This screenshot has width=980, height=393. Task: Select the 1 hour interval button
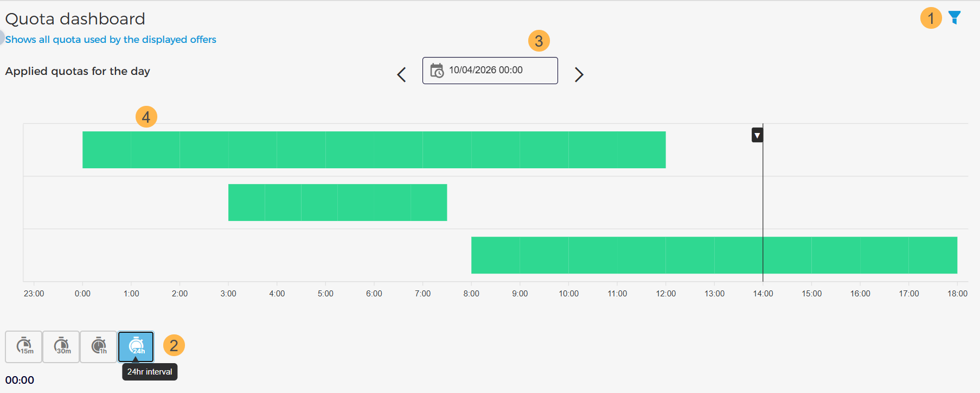[x=99, y=346]
